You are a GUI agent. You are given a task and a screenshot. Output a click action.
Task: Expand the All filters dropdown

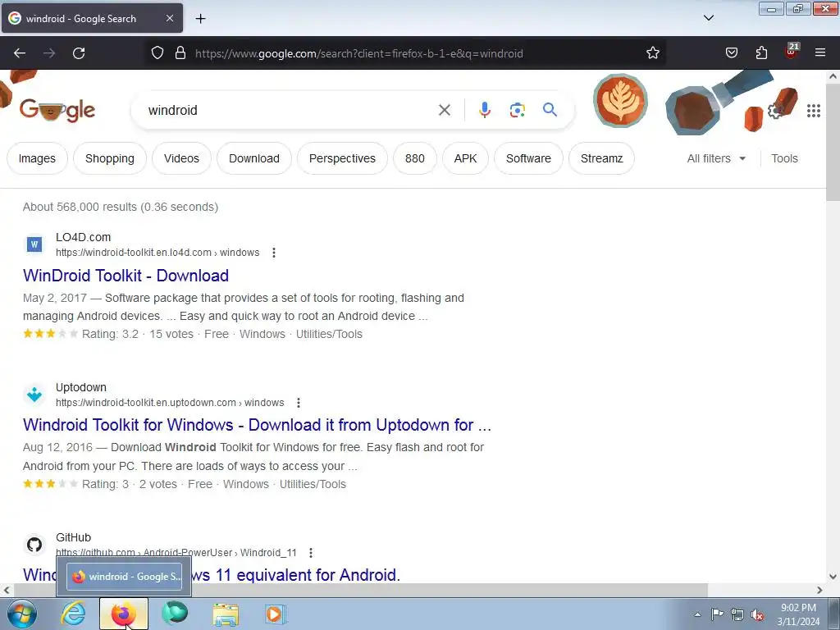[716, 158]
